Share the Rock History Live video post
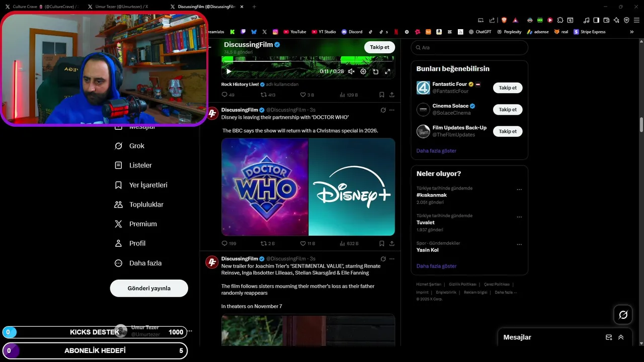The image size is (644, 362). click(392, 95)
